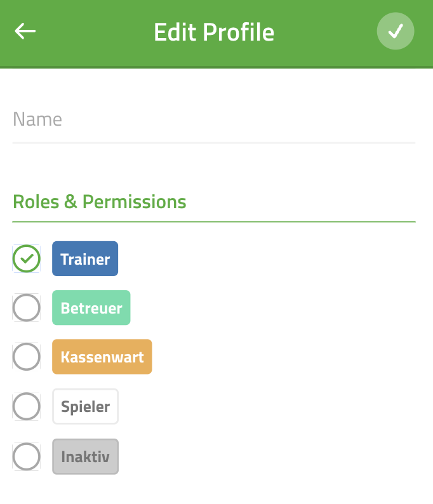Save profile with the checkmark icon
Viewport: 433px width, 504px height.
pos(396,31)
